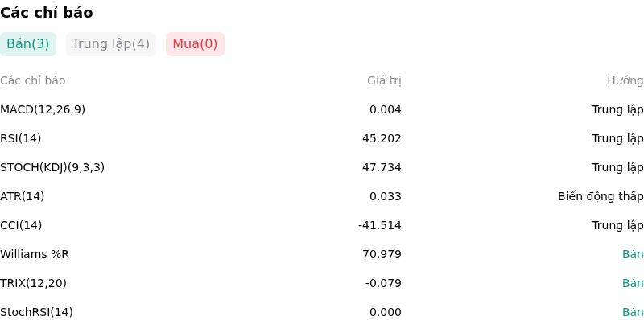Click the StochRSI Bán signal label
Screen dimensions: 644x320
[633, 312]
